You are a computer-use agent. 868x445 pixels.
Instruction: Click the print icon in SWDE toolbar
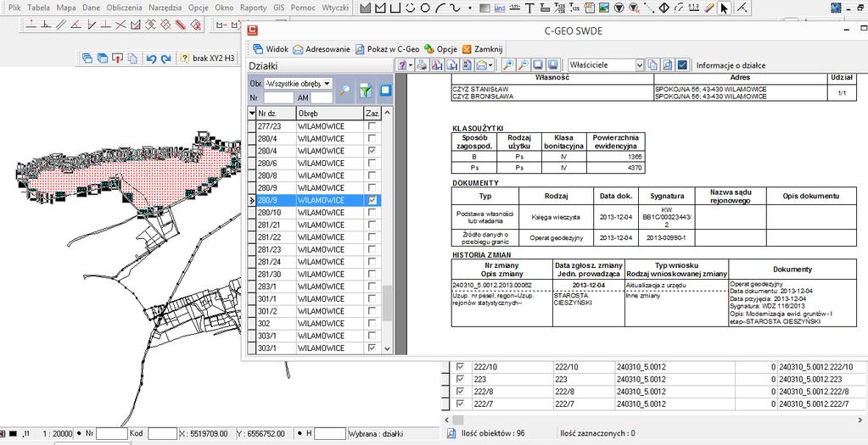[422, 64]
